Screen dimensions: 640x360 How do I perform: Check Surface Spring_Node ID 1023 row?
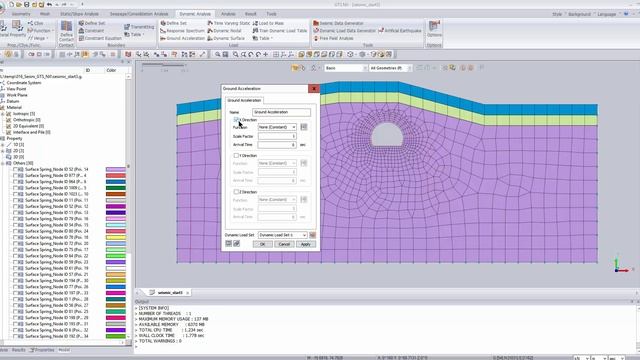15,194
